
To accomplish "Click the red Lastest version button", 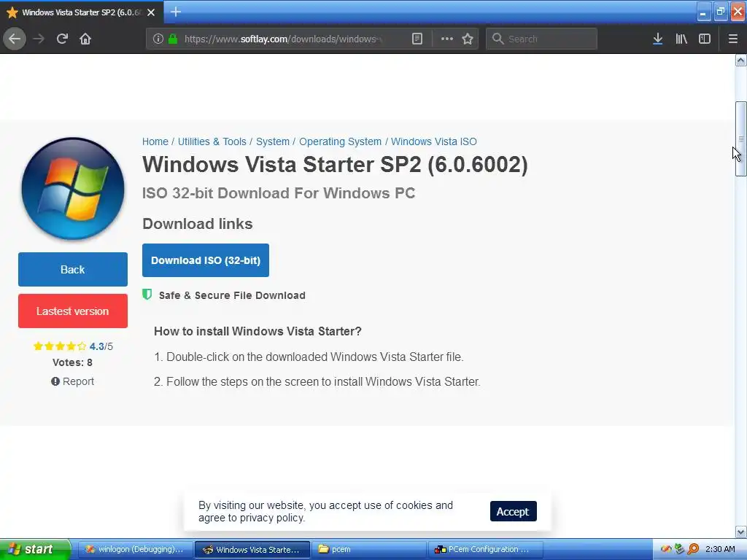I will click(x=73, y=311).
